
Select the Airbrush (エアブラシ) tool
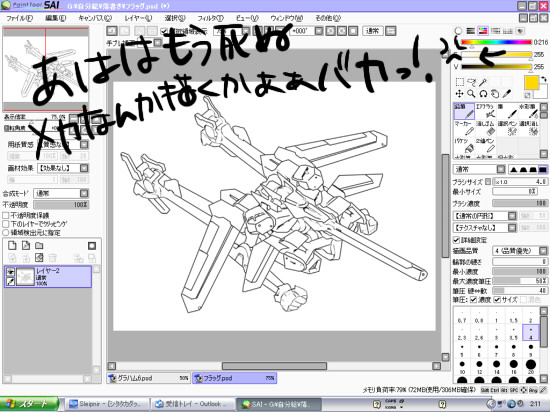[x=485, y=111]
